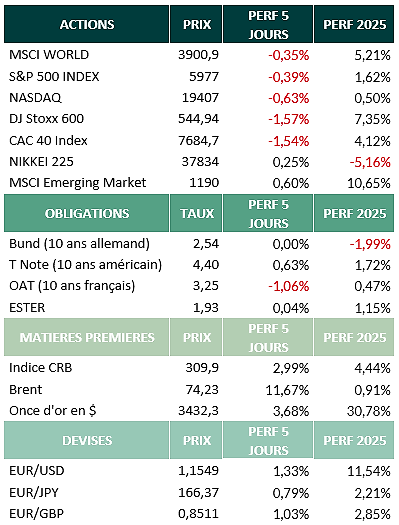Select the OBLIGATIONS header cell
Image resolution: width=399 pixels, height=525 pixels.
coord(87,213)
